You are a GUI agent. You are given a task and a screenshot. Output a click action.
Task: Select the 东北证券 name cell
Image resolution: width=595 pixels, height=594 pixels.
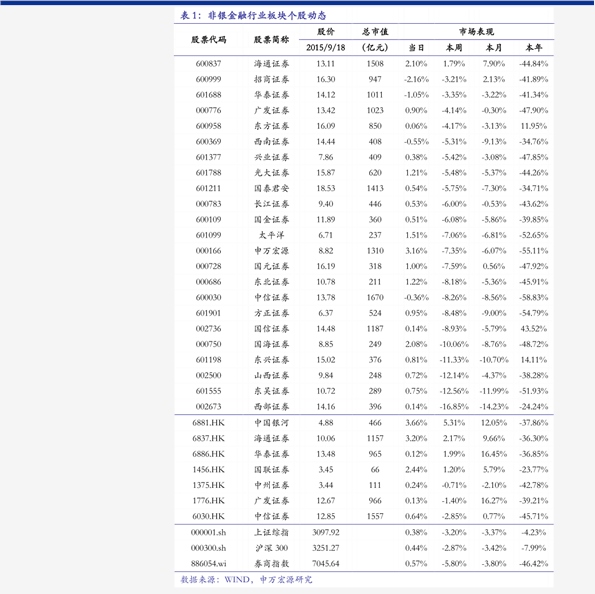click(x=271, y=282)
